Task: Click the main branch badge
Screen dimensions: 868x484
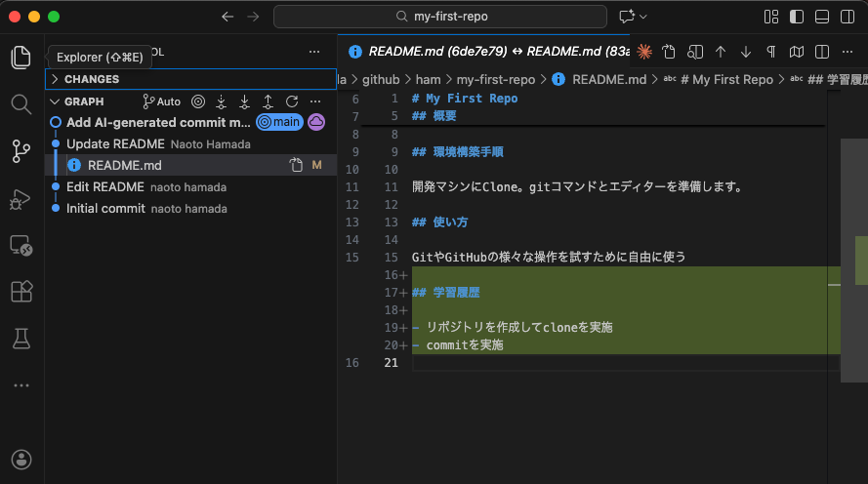Action: coord(279,122)
